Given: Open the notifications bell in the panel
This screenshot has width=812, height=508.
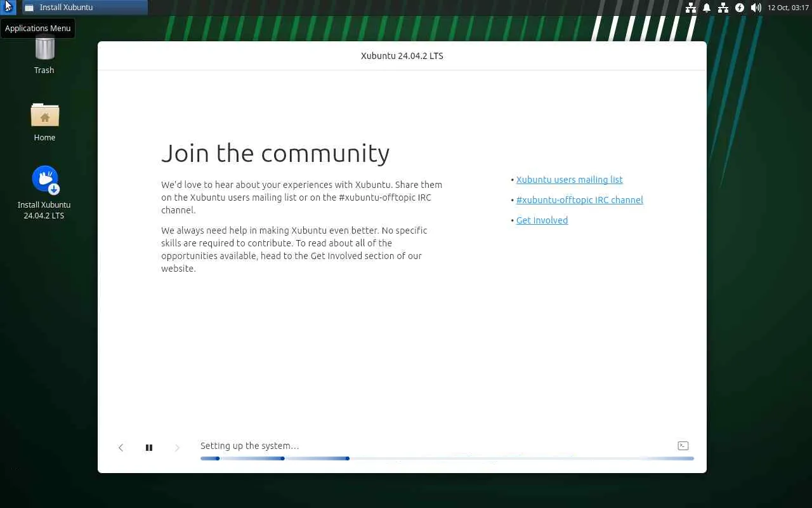Looking at the screenshot, I should tap(707, 8).
